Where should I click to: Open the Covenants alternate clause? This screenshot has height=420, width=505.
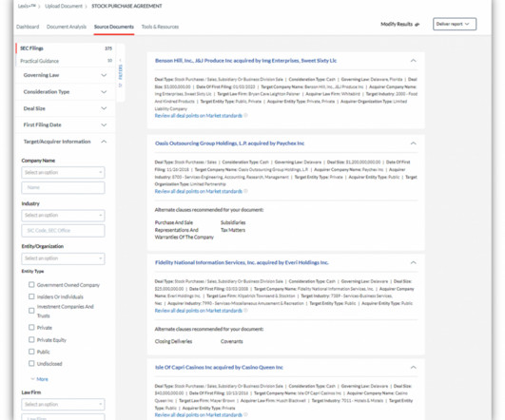point(231,341)
